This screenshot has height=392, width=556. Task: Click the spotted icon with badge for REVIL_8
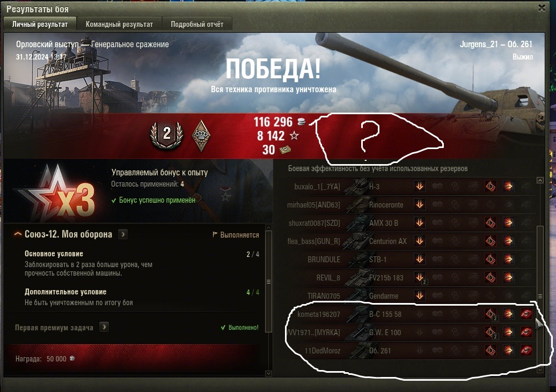(x=420, y=278)
